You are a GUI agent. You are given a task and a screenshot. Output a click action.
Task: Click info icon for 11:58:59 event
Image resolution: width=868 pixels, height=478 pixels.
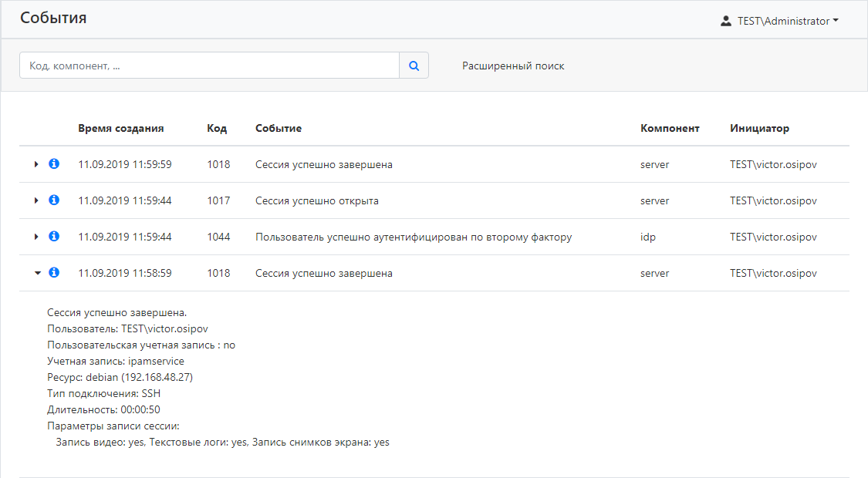click(x=54, y=273)
